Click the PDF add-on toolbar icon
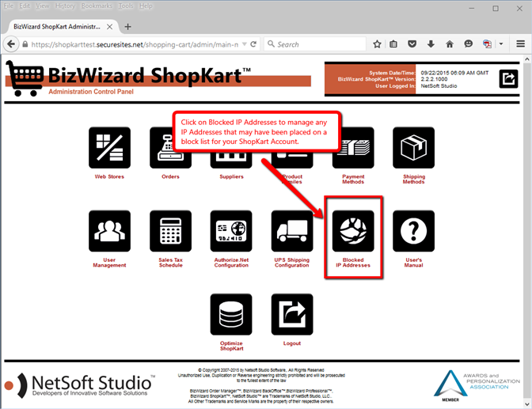 click(487, 44)
